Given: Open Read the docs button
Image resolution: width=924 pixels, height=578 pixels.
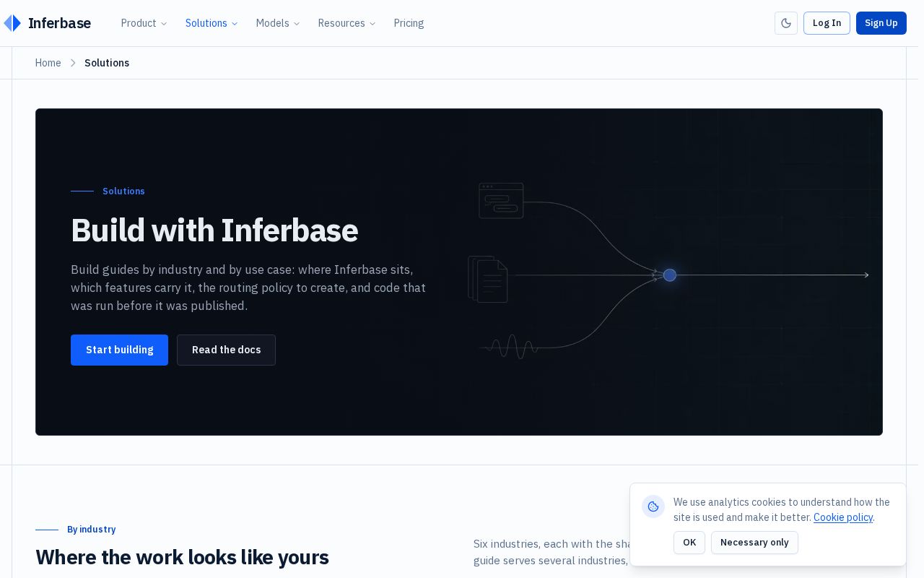Looking at the screenshot, I should 226,350.
